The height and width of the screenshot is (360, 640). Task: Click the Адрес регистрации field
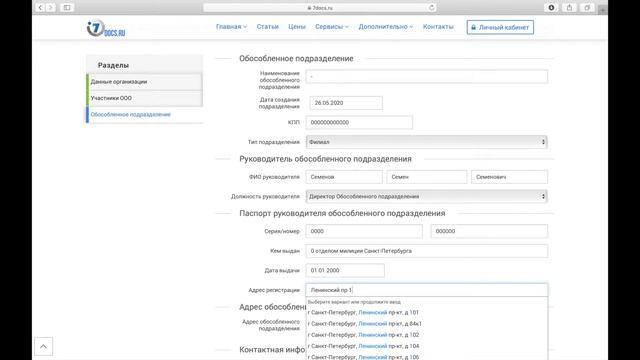point(427,290)
